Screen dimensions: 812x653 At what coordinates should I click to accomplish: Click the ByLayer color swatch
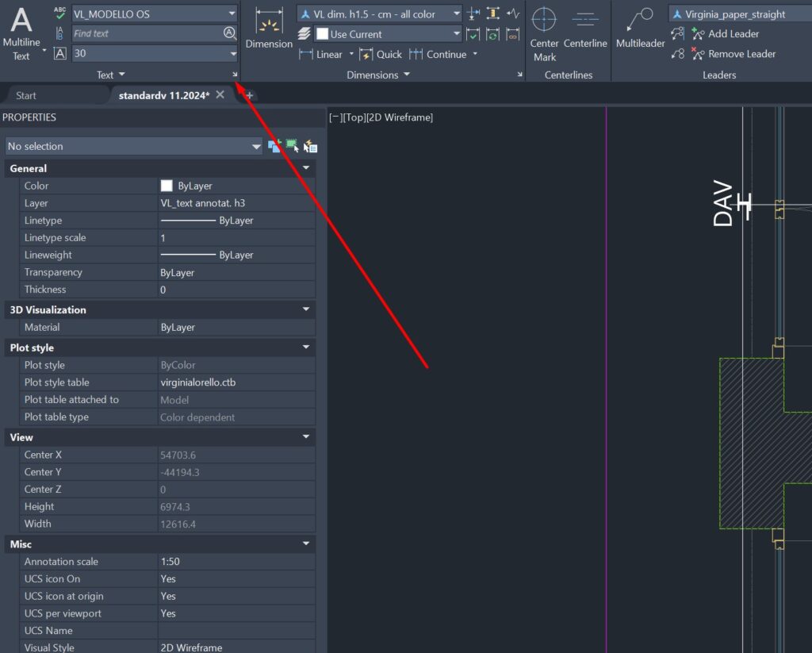167,186
